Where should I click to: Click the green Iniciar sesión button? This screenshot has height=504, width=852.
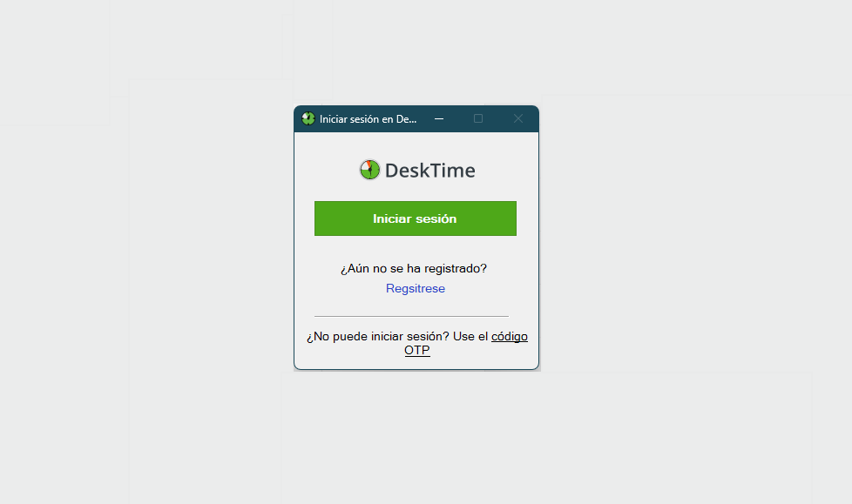coord(416,218)
